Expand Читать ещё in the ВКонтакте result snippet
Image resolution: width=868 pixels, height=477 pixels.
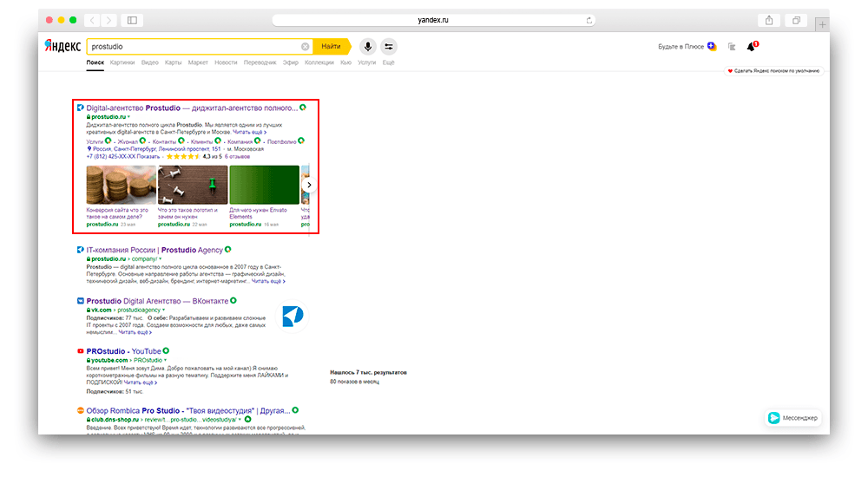(135, 332)
